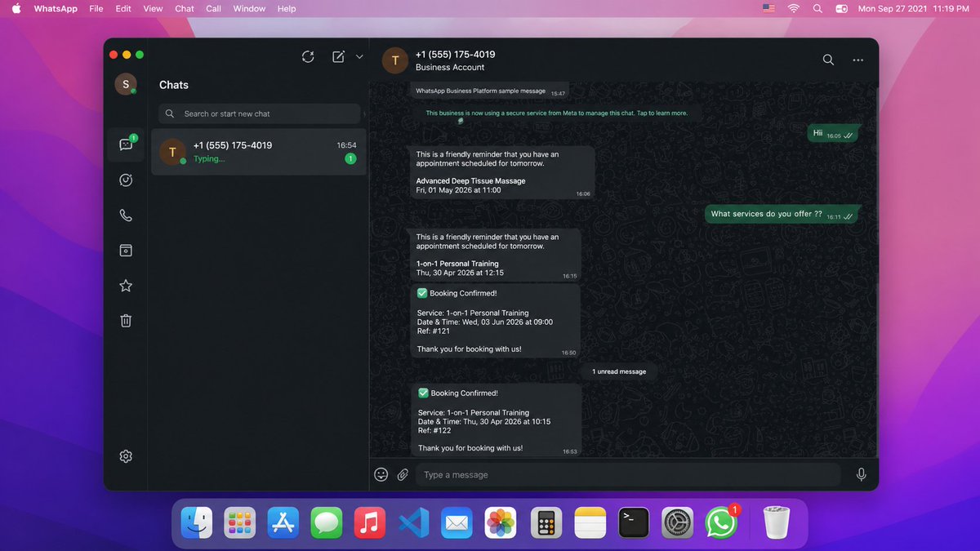Click WhatsApp icon in the Dock
The image size is (980, 551).
(721, 522)
